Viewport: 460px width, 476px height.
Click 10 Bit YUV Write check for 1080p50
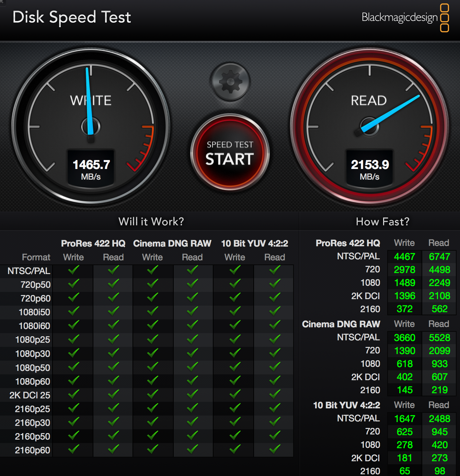tap(235, 367)
